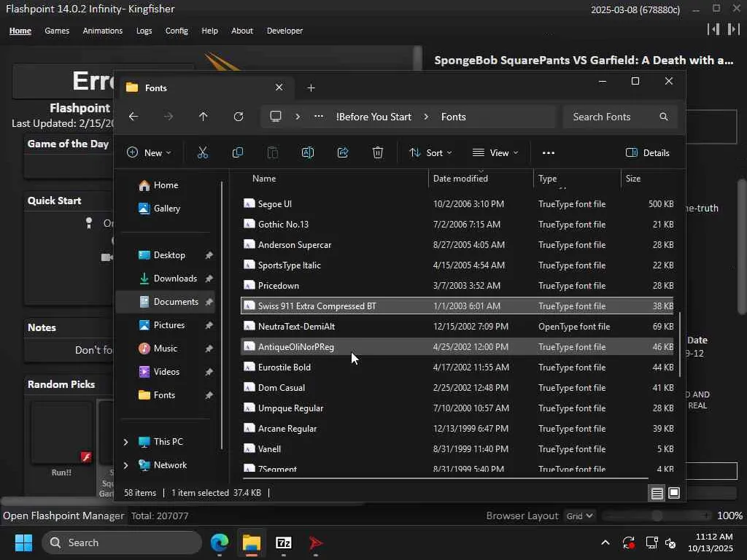Image resolution: width=747 pixels, height=560 pixels.
Task: Click Flashpoint previous track playback icon
Action: [713, 29]
